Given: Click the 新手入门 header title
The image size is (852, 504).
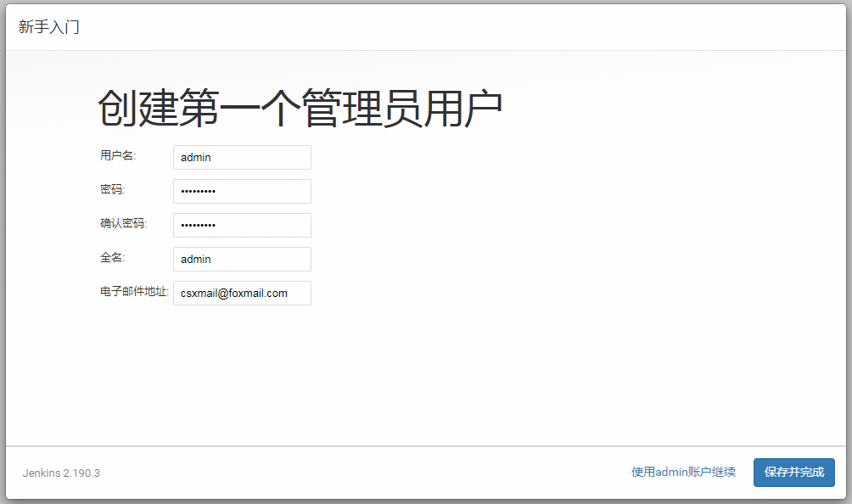Looking at the screenshot, I should [49, 27].
